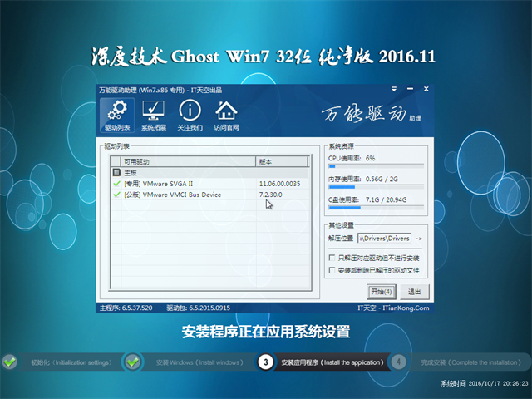Click the green checkmark beside 安装 Windows step

coord(132,362)
